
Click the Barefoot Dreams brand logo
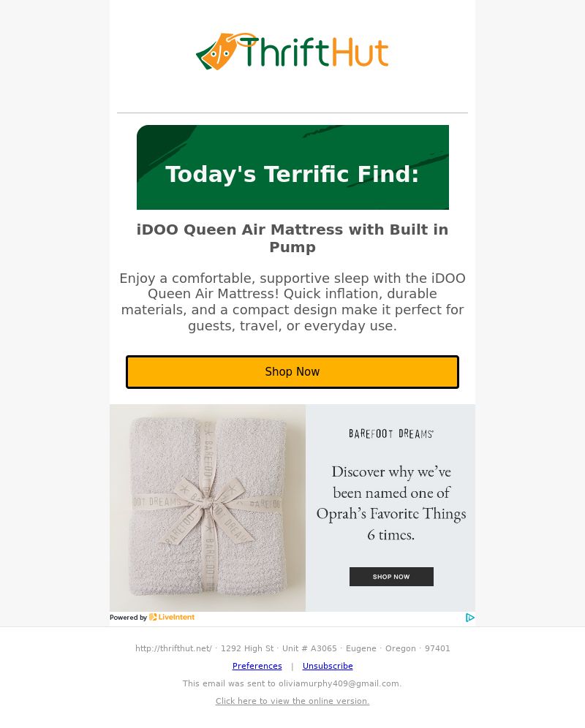[390, 433]
